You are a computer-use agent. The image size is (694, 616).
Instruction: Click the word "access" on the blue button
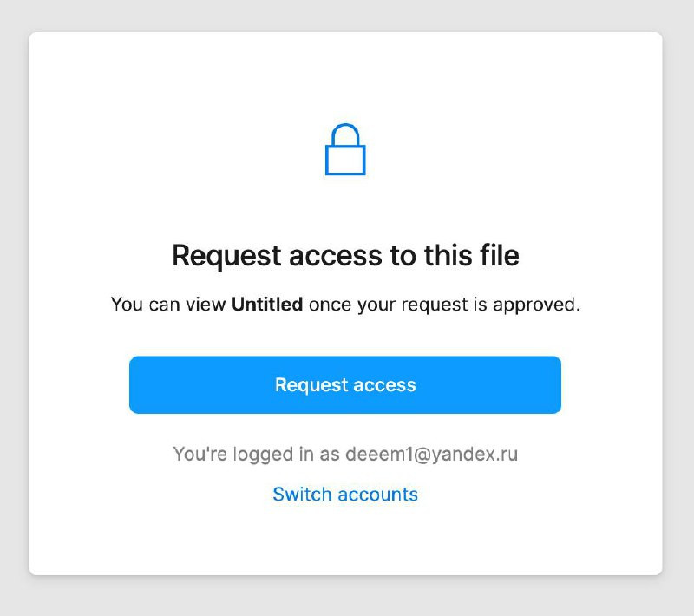coord(384,385)
